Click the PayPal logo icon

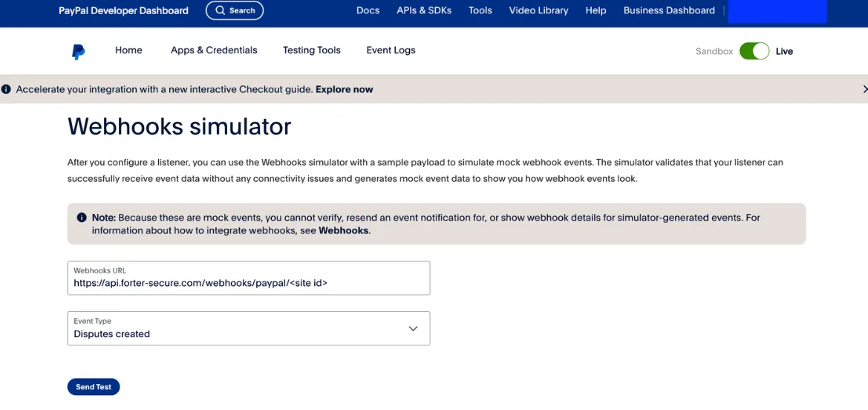point(79,51)
